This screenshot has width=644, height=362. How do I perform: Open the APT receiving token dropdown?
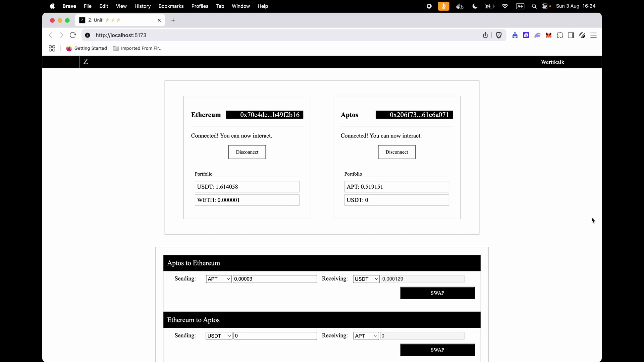pos(366,336)
